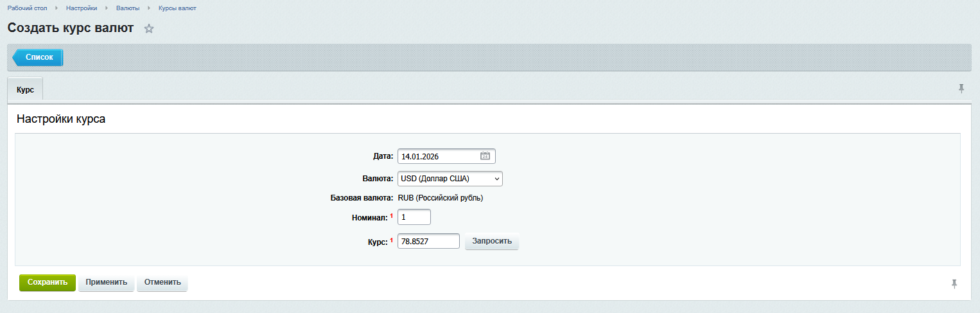Screen dimensions: 980x313
Task: Cancel with the Отменить button
Action: [x=162, y=283]
